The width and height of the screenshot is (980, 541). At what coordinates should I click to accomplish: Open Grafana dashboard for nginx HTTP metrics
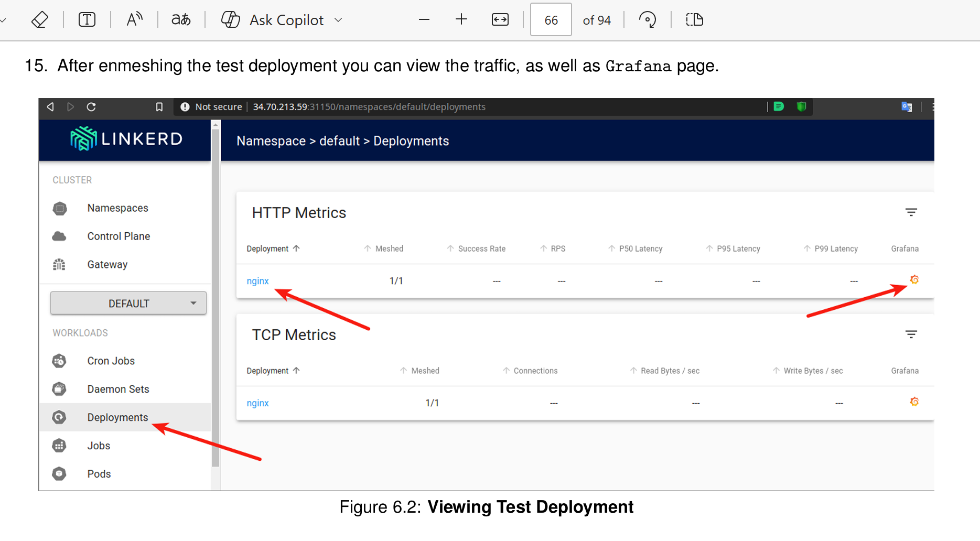click(x=914, y=279)
